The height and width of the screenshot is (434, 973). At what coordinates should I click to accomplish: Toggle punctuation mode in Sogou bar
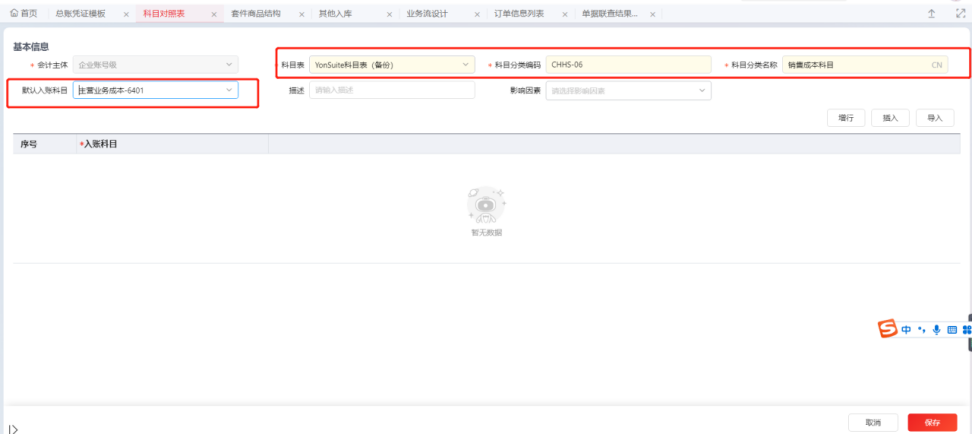click(921, 330)
